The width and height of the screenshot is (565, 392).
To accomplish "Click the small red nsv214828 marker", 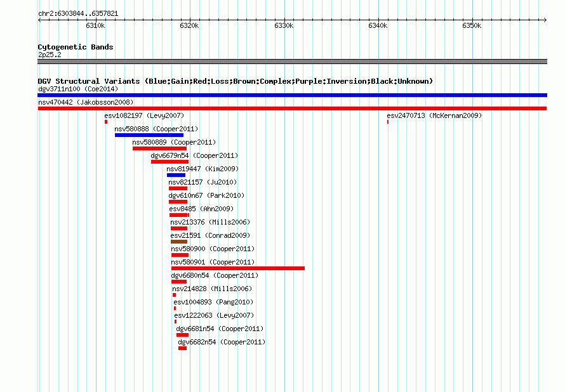I will [x=175, y=295].
